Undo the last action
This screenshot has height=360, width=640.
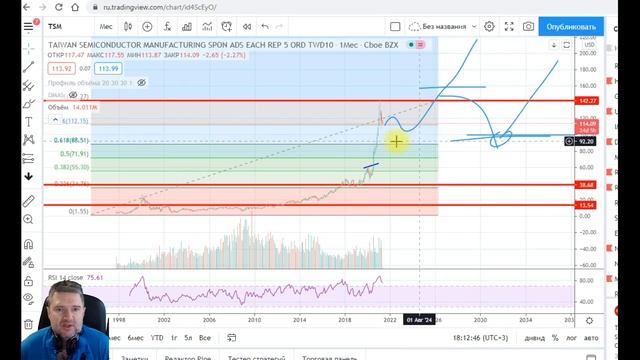[x=265, y=27]
